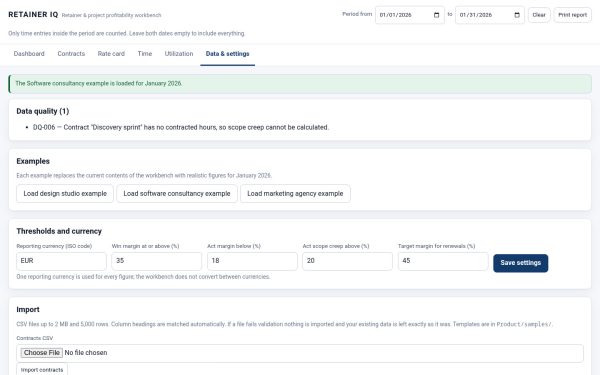Click the RETAINER IQ title

[x=33, y=15]
